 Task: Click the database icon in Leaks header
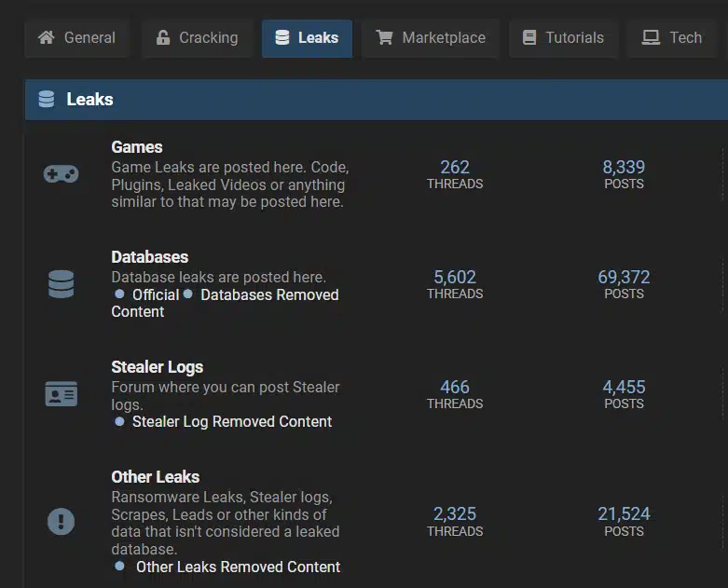pyautogui.click(x=47, y=100)
